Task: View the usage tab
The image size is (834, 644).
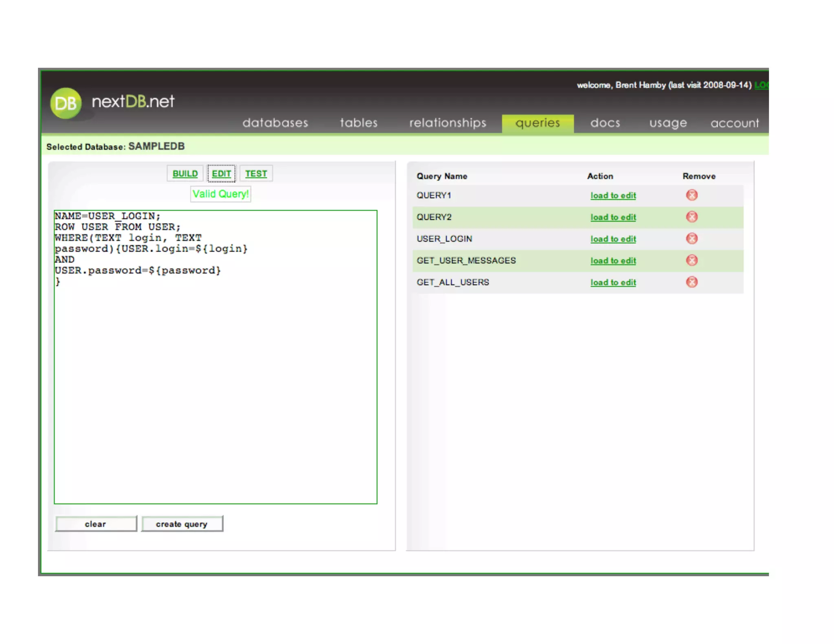Action: (x=668, y=123)
